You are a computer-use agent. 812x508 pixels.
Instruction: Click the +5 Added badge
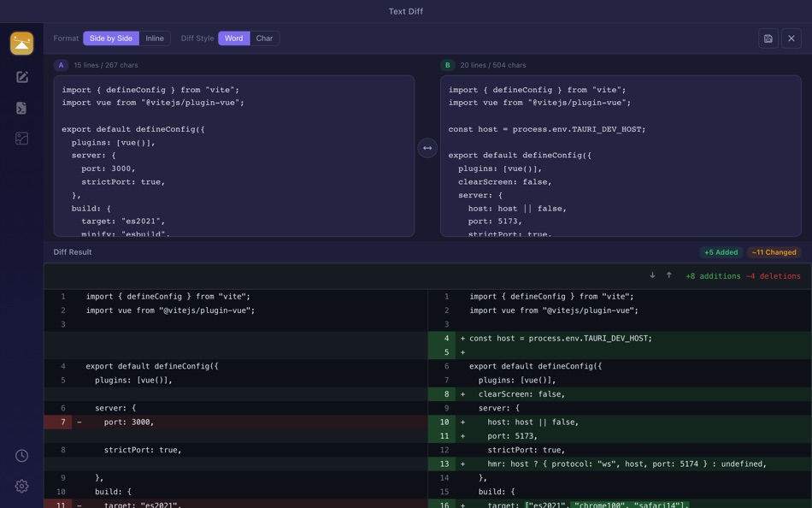pos(721,252)
